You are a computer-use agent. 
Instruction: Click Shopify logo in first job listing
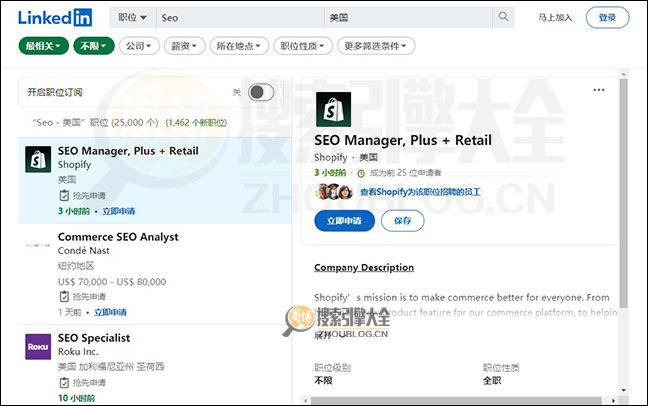[x=38, y=159]
